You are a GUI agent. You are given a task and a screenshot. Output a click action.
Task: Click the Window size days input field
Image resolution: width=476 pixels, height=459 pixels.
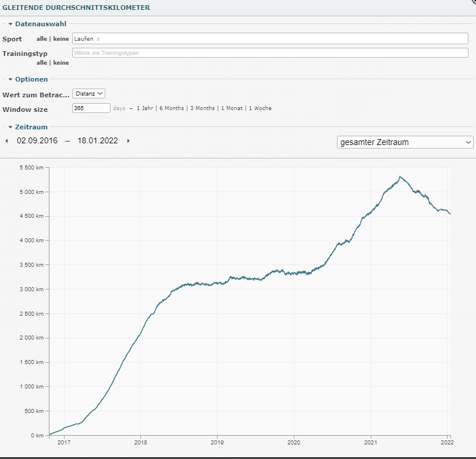91,108
